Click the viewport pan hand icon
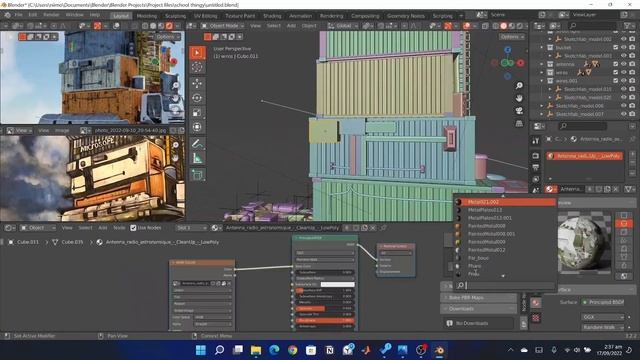The height and width of the screenshot is (360, 640). 519,98
